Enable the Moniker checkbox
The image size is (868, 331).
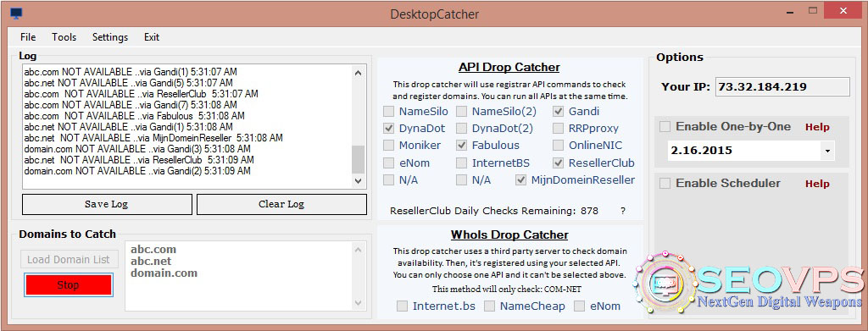click(x=389, y=146)
